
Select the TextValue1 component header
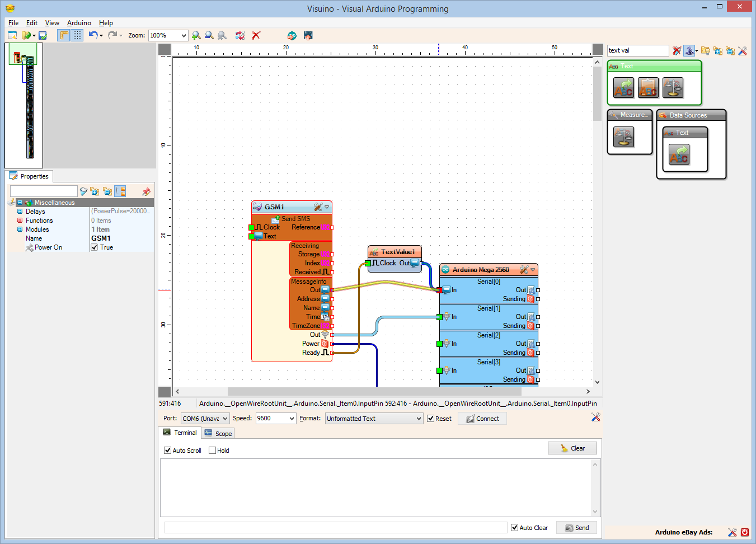(x=395, y=252)
